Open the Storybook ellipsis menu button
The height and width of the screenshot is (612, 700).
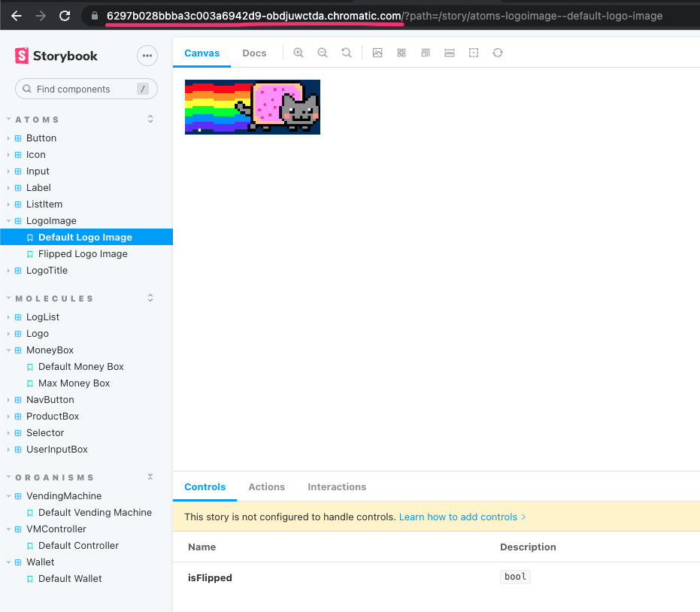[147, 56]
